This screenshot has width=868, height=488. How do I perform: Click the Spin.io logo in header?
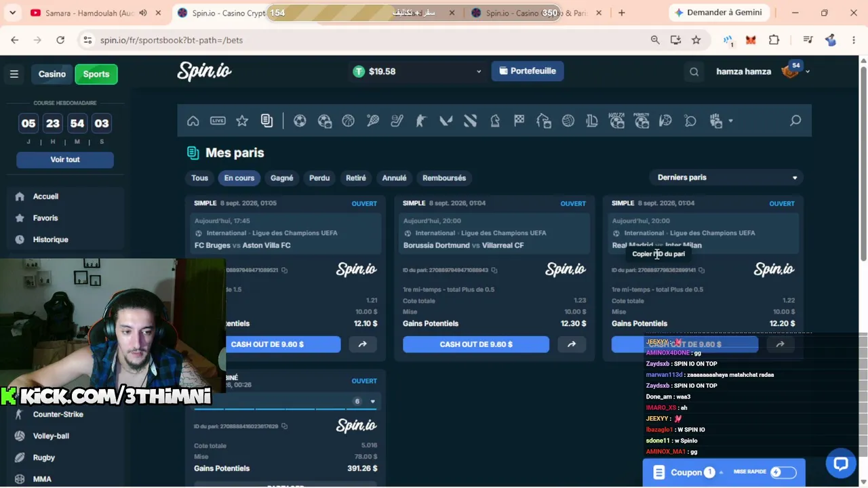pos(204,71)
